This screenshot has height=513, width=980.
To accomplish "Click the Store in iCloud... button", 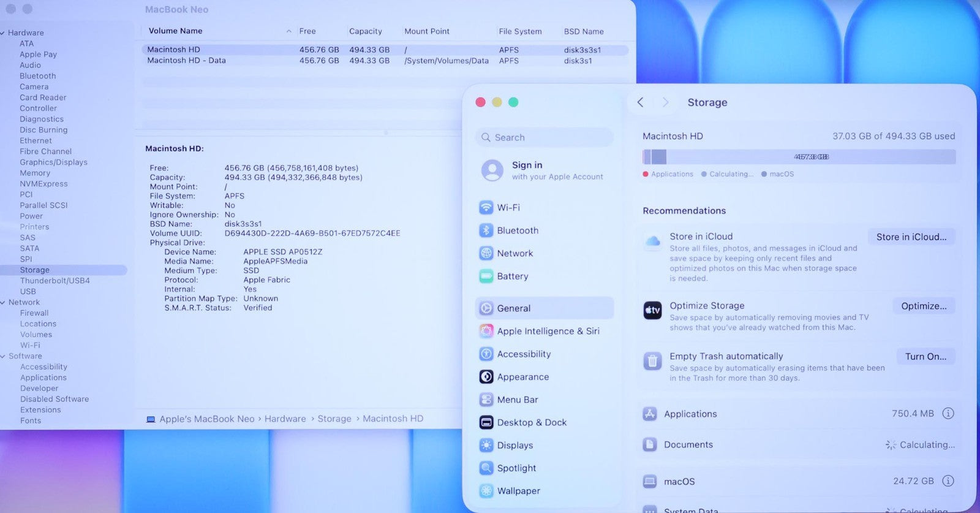I will pos(911,237).
